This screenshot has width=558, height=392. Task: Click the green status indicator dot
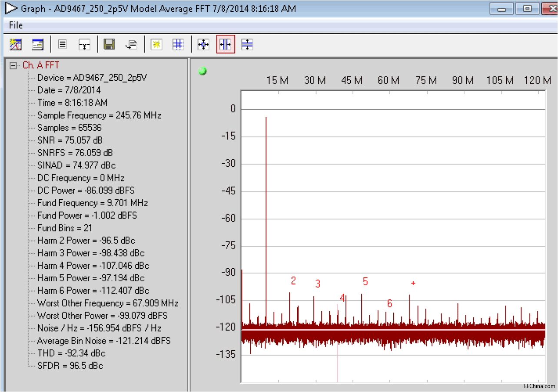click(x=203, y=71)
